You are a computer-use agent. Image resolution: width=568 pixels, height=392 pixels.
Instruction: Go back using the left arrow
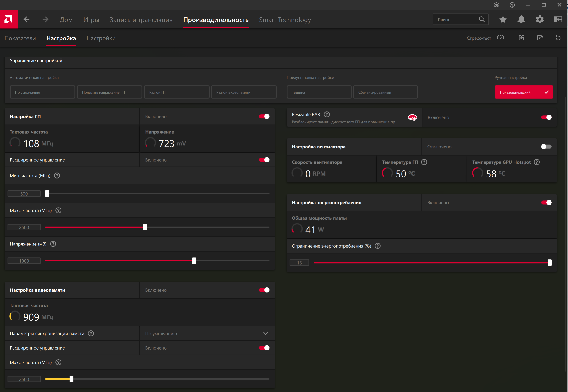click(26, 19)
